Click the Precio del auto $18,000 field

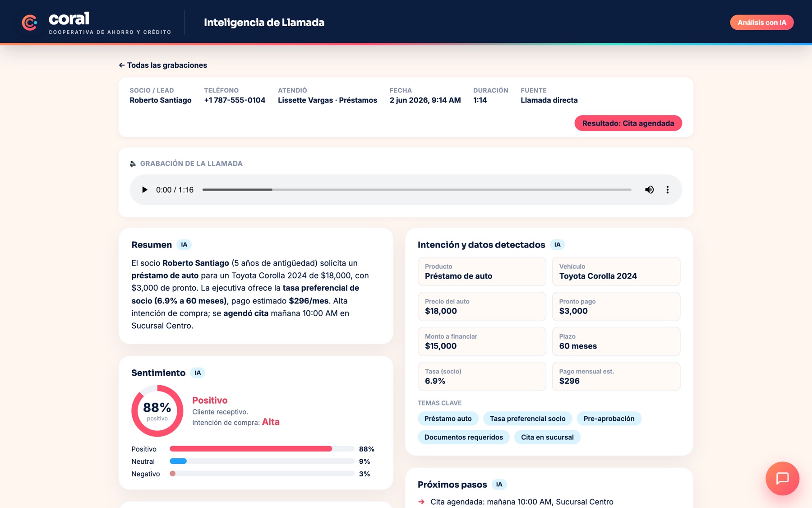(x=482, y=307)
